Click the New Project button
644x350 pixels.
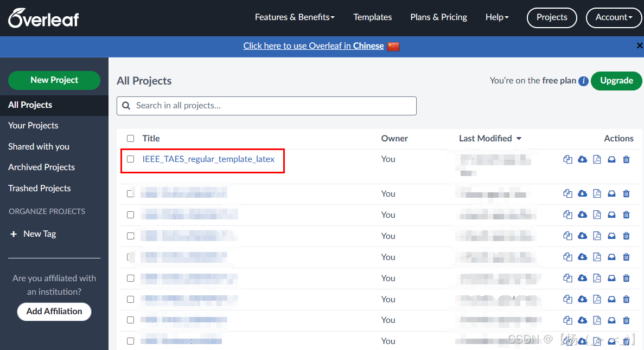click(x=54, y=80)
